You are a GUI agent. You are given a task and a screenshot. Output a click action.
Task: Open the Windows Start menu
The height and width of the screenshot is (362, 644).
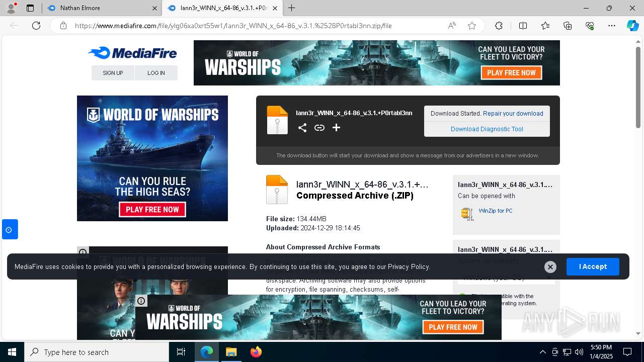pyautogui.click(x=12, y=352)
